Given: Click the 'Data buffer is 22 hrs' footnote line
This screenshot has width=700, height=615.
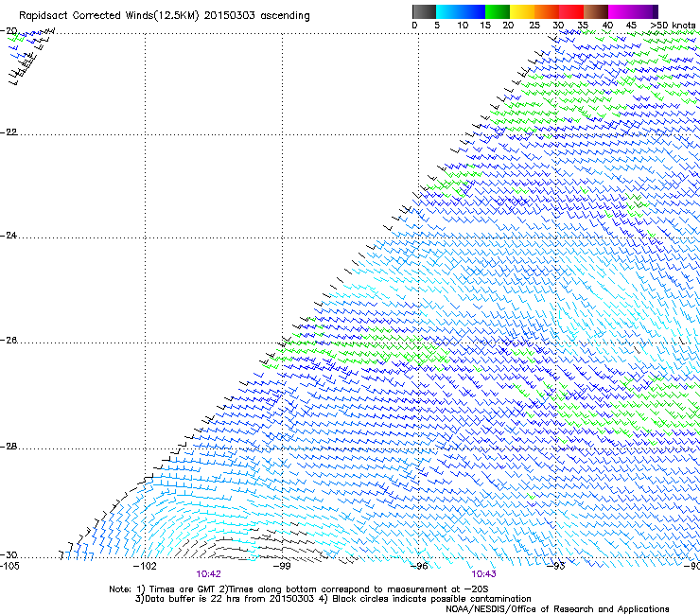Looking at the screenshot, I should tap(333, 599).
